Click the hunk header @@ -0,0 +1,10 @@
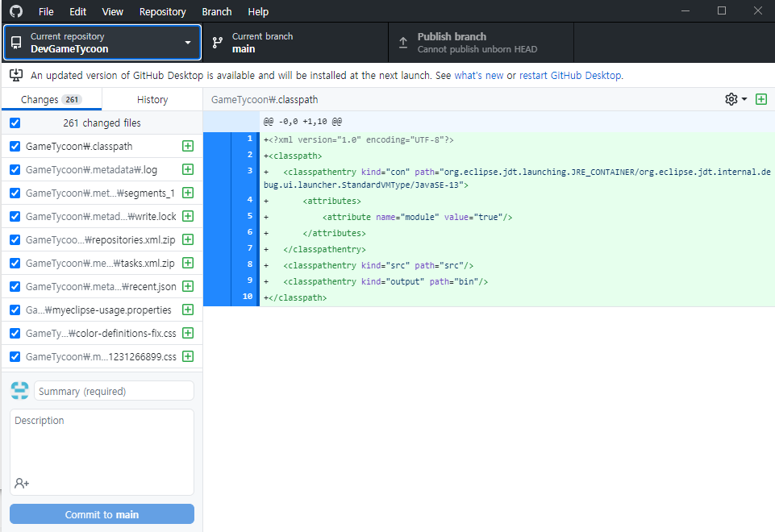 click(302, 122)
